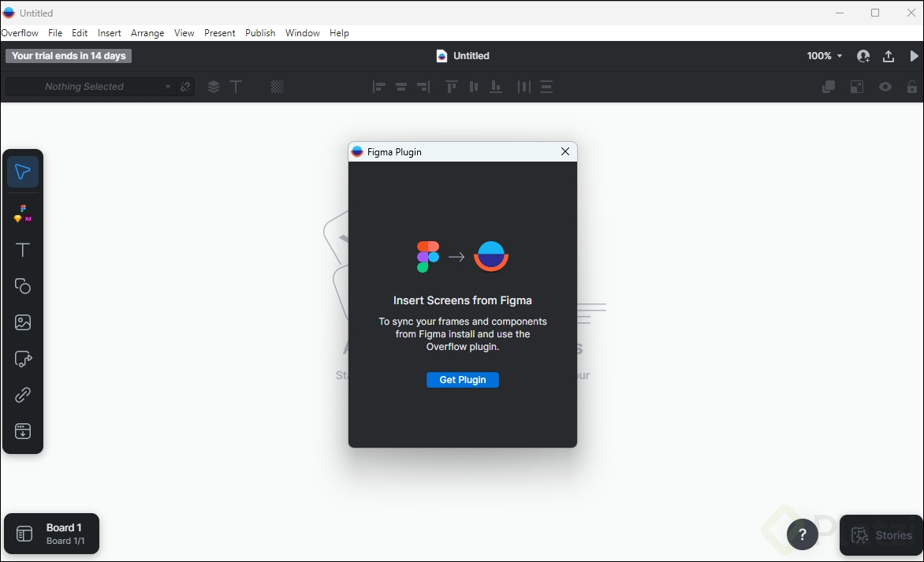Image resolution: width=924 pixels, height=562 pixels.
Task: Click the duplicate layers icon at toolbar right
Action: [829, 87]
